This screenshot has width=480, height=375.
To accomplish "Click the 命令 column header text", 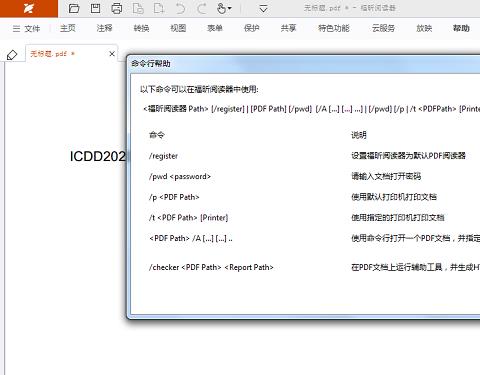I will [x=157, y=135].
